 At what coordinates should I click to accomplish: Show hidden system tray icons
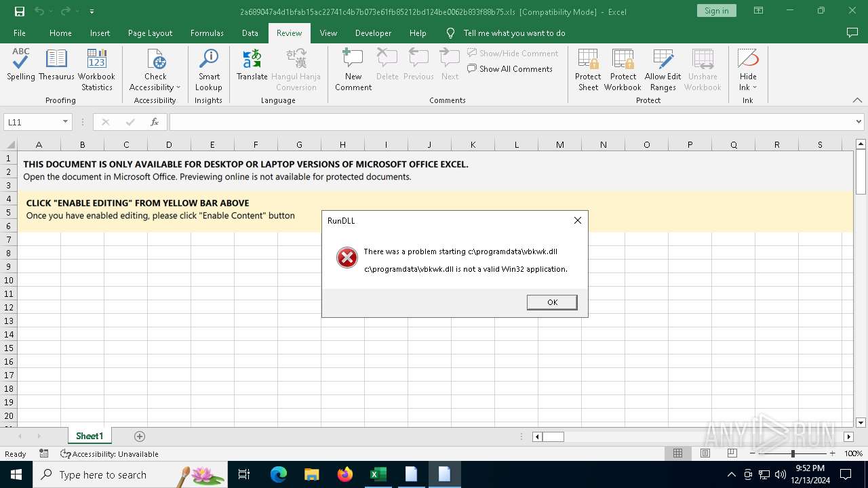(731, 474)
